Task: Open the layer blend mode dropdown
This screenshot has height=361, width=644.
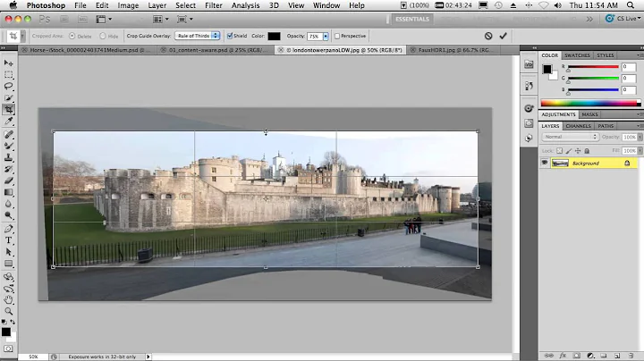Action: (570, 137)
